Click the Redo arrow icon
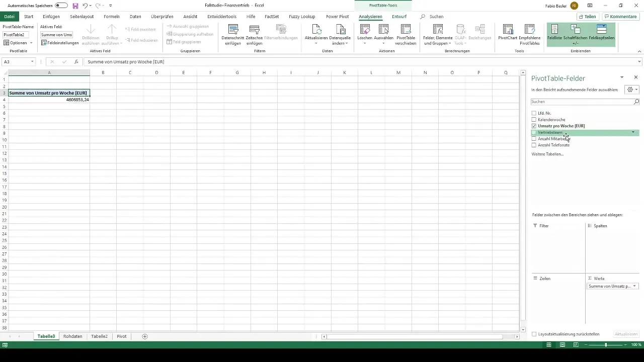 click(99, 6)
